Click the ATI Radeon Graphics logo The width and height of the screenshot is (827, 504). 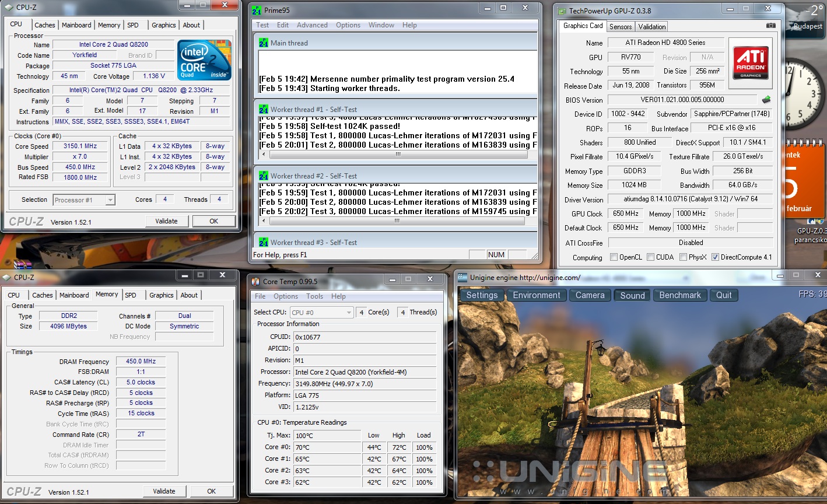751,64
